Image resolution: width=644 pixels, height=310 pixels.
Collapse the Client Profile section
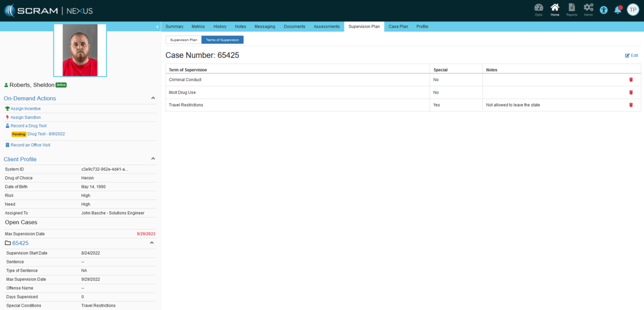[x=152, y=159]
